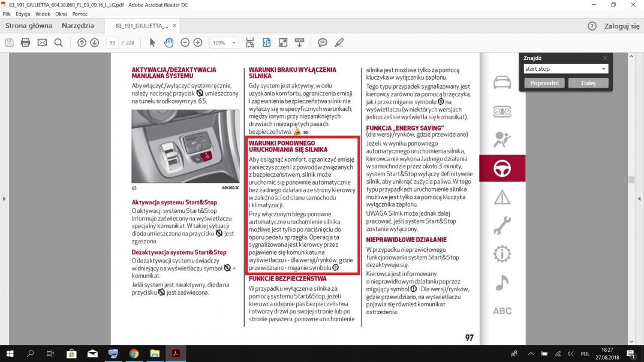Image resolution: width=644 pixels, height=362 pixels.
Task: Open the search magnifier tool
Action: (x=58, y=43)
